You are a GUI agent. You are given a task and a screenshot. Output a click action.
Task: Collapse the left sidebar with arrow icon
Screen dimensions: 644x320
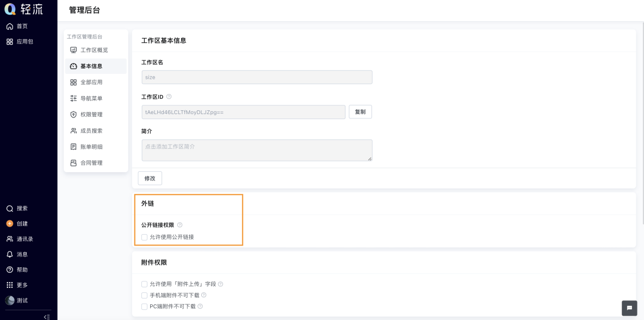[x=47, y=317]
